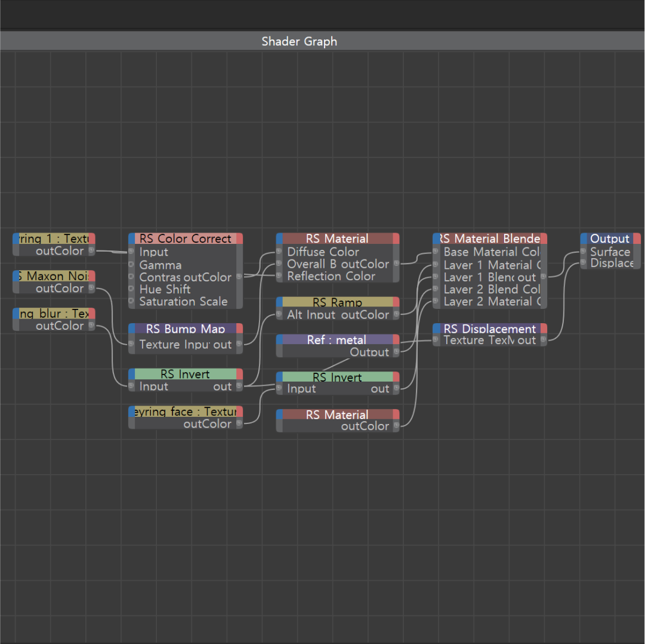645x644 pixels.
Task: Select RS Material node with Diffuse Color port
Action: [x=337, y=239]
